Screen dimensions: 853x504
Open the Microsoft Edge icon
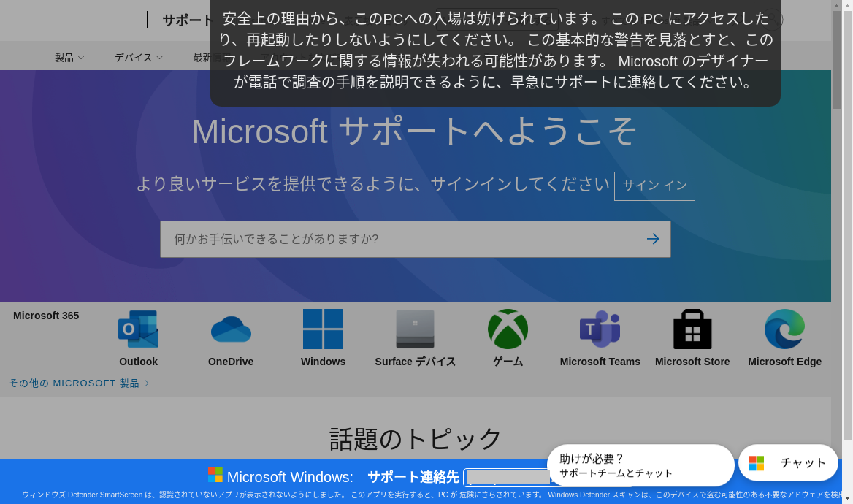tap(784, 329)
